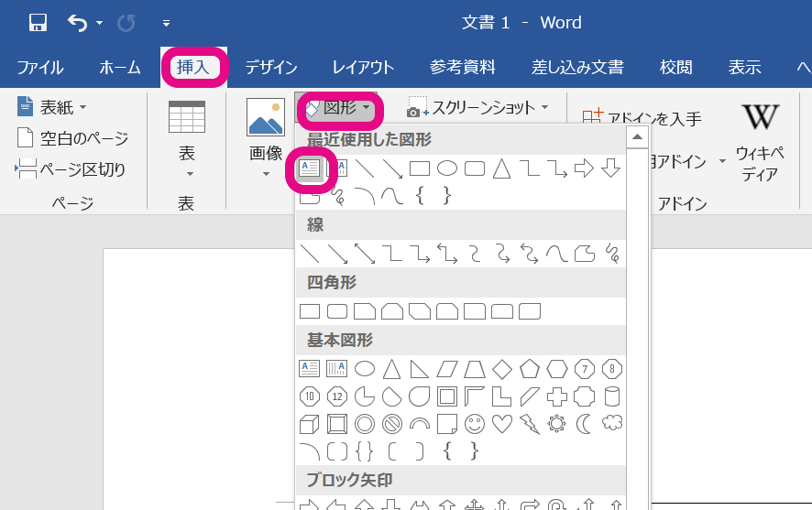Choose the cloud shape
The height and width of the screenshot is (510, 812).
pos(612,424)
